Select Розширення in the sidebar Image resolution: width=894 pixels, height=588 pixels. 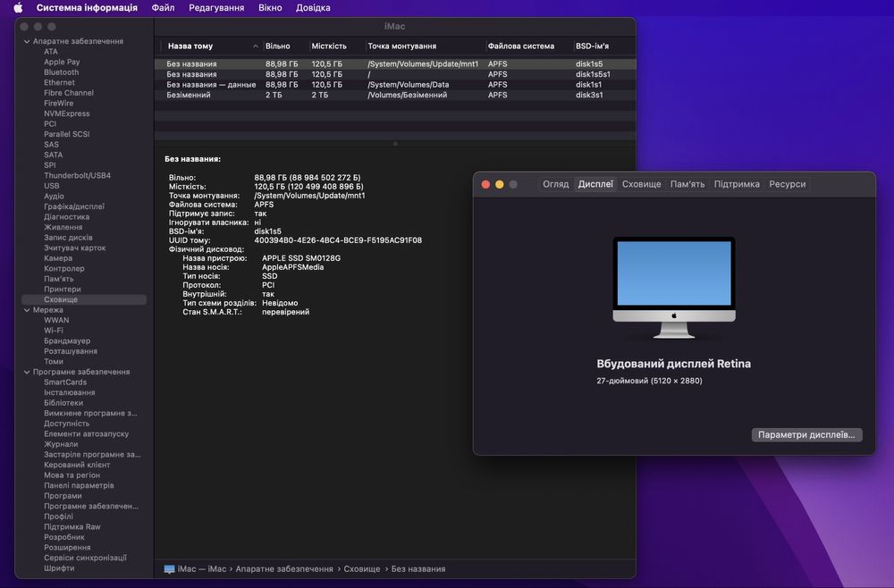click(67, 548)
